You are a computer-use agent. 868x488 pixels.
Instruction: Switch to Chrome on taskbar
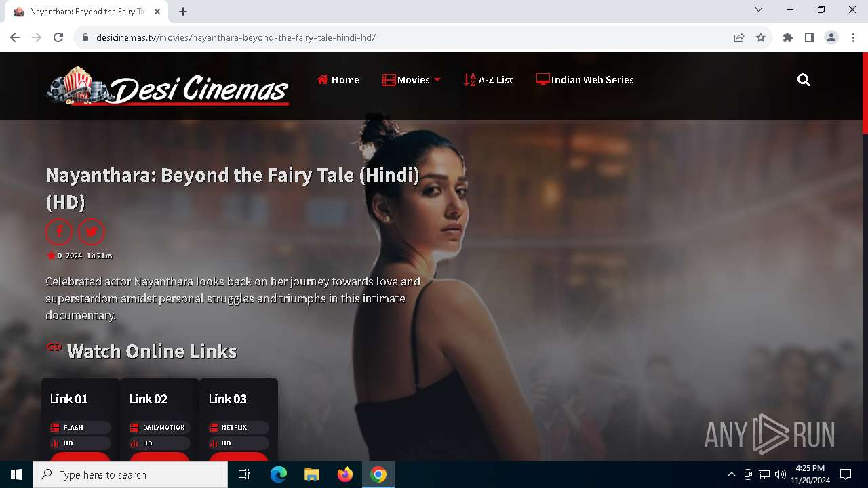click(378, 474)
